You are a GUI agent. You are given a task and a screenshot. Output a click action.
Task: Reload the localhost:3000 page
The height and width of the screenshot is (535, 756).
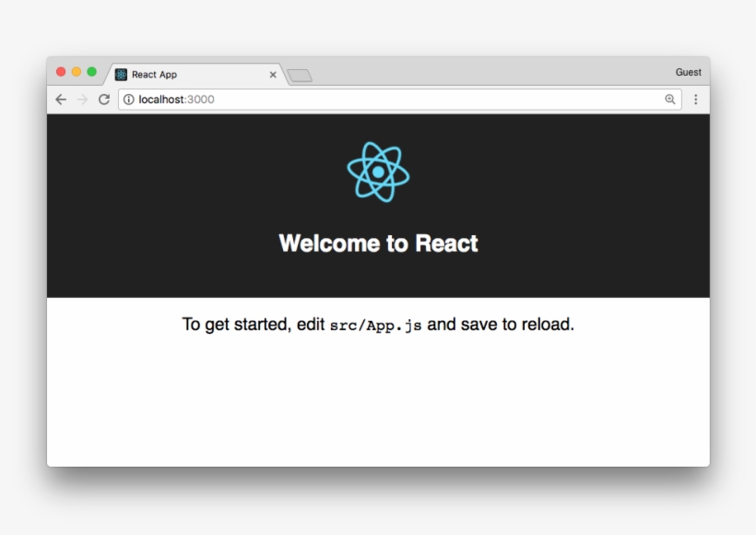pos(103,100)
